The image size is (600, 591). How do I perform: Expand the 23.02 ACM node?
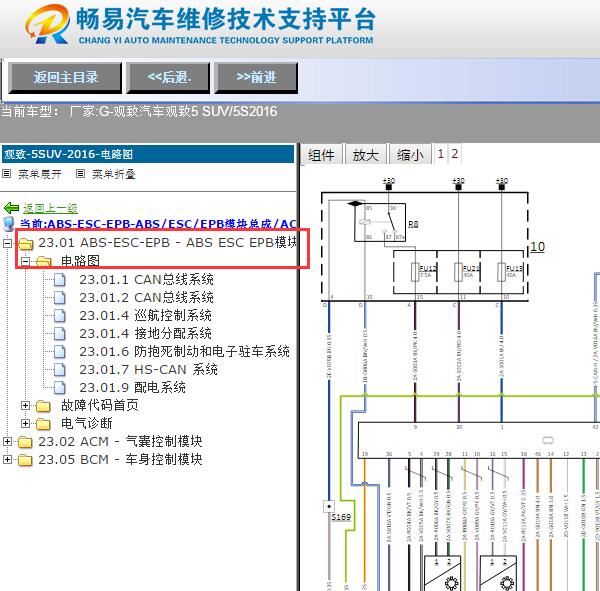tap(7, 441)
